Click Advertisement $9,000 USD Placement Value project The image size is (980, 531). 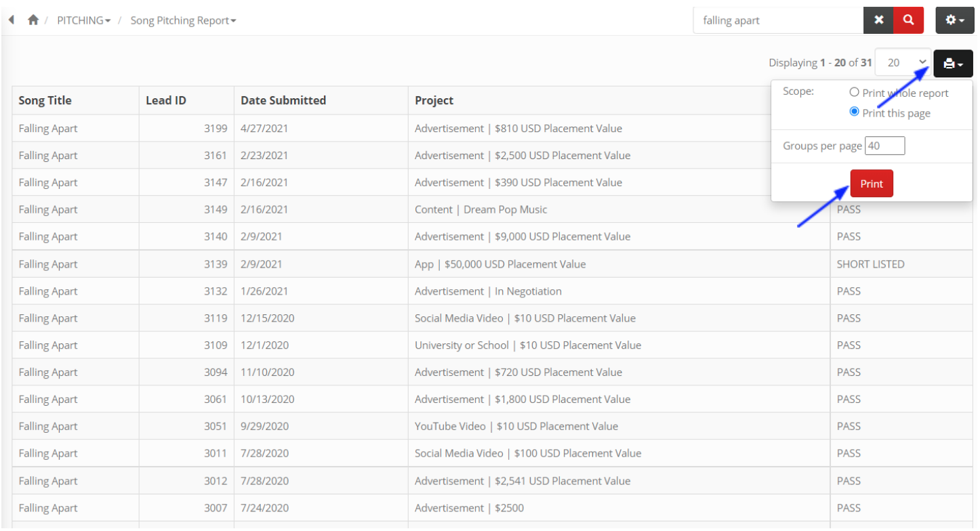click(x=523, y=236)
